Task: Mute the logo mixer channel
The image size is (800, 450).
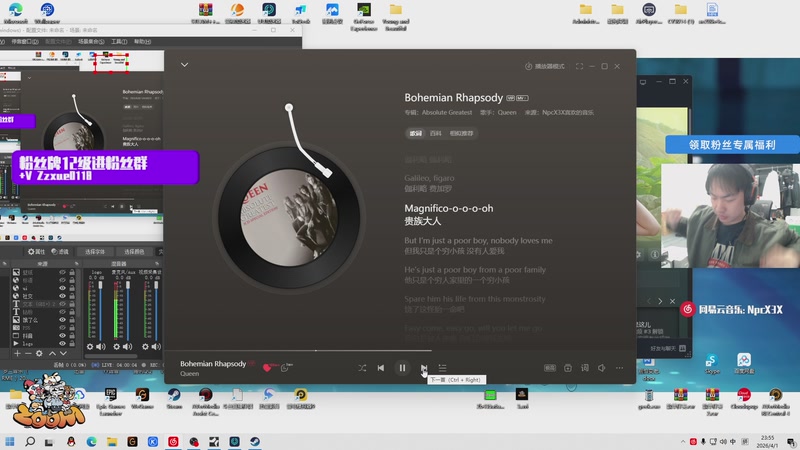Action: (101, 346)
